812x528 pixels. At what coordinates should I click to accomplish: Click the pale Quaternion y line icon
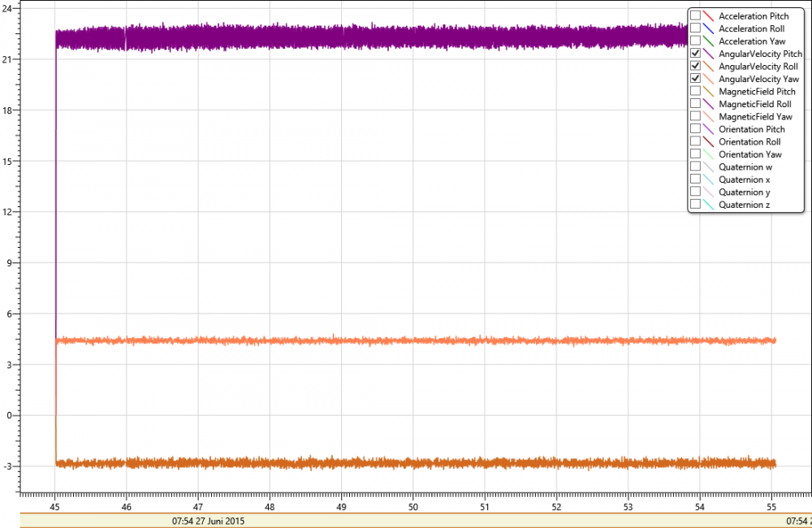tap(708, 192)
